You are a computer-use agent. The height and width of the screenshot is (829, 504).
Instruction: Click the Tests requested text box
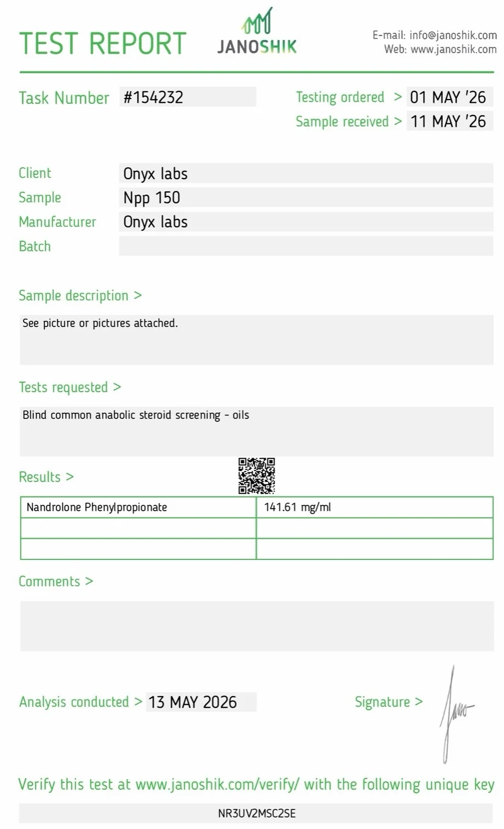point(256,431)
